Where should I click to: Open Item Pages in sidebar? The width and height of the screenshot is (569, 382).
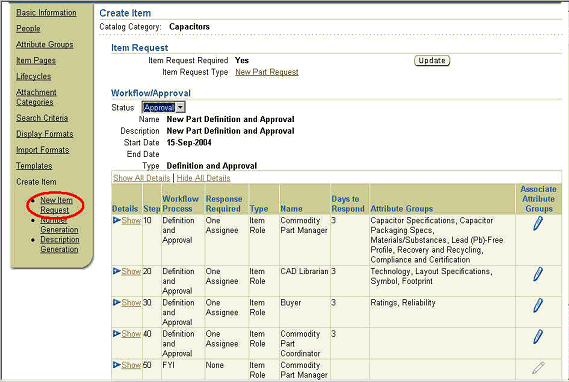36,61
